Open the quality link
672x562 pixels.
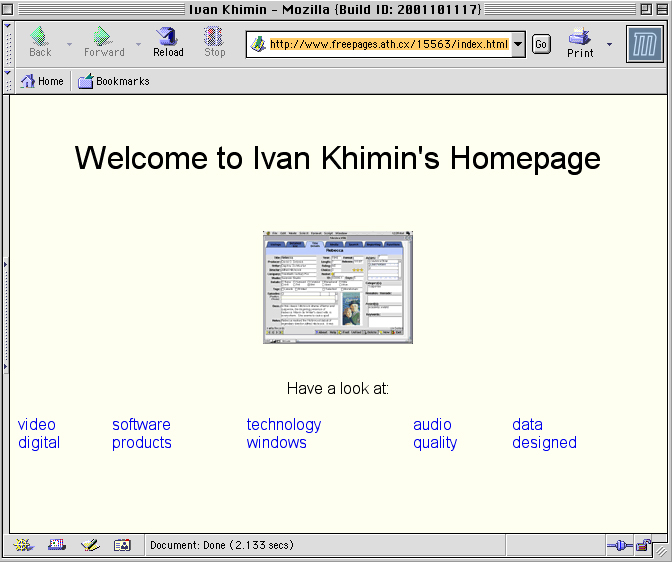[x=435, y=442]
